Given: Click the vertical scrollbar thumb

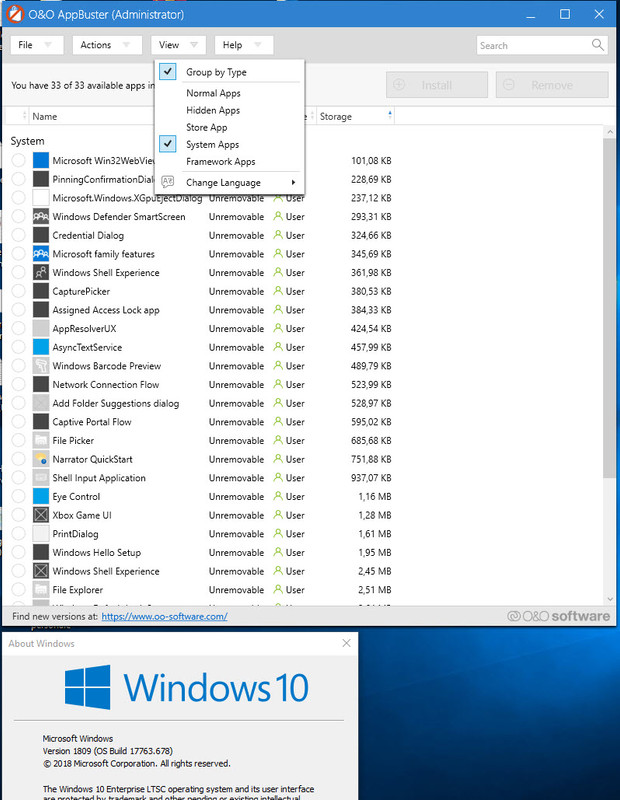Looking at the screenshot, I should 609,309.
